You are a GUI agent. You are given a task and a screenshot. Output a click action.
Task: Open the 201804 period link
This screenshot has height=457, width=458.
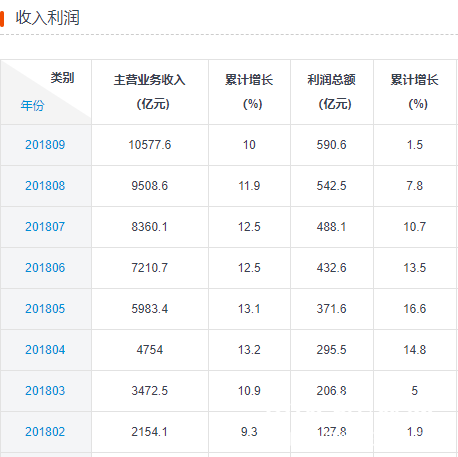pyautogui.click(x=45, y=350)
